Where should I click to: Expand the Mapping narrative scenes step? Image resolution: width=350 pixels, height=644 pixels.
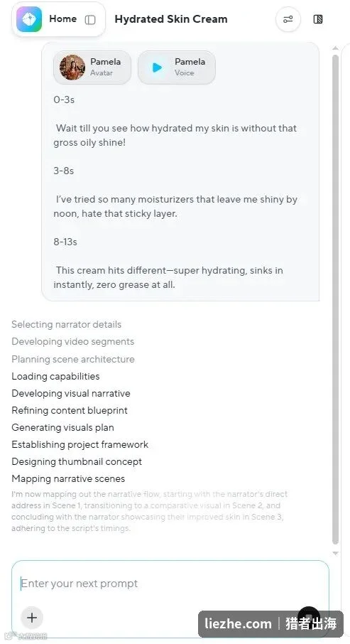tap(68, 478)
